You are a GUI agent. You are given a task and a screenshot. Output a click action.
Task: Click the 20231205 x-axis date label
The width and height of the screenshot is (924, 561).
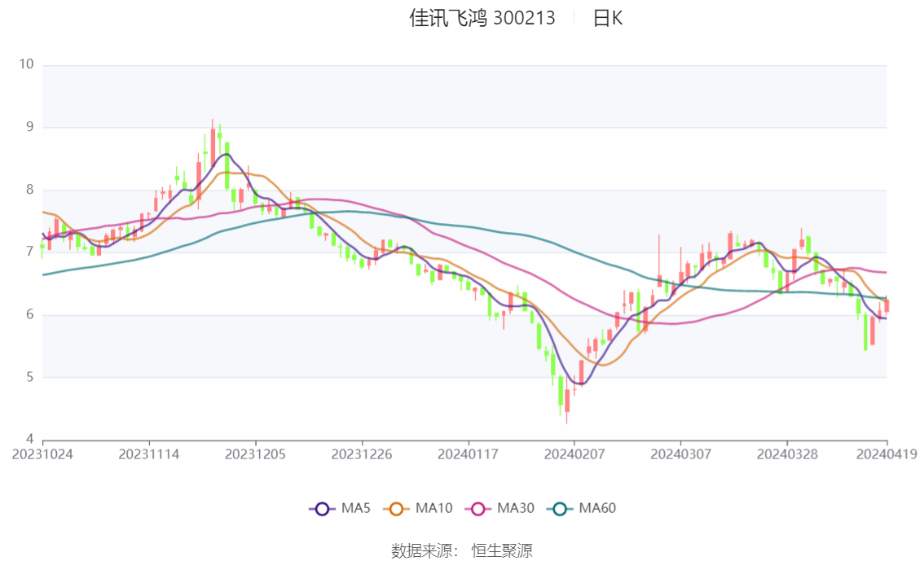coord(256,454)
